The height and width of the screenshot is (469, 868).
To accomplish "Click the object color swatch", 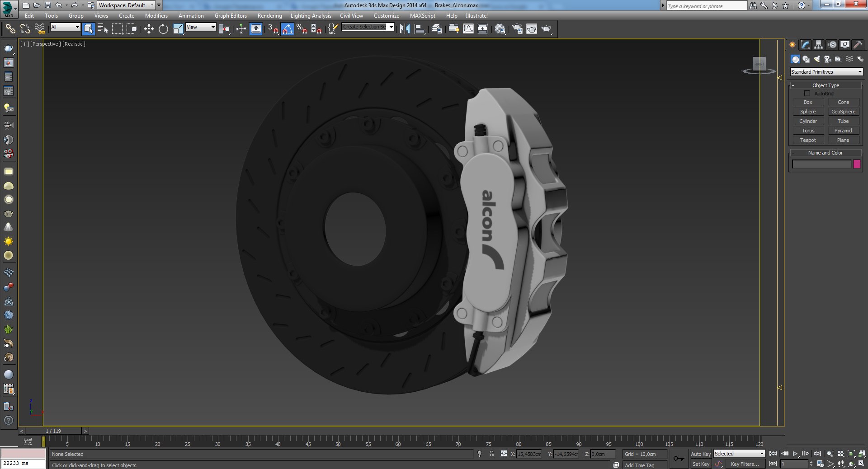I will click(857, 164).
